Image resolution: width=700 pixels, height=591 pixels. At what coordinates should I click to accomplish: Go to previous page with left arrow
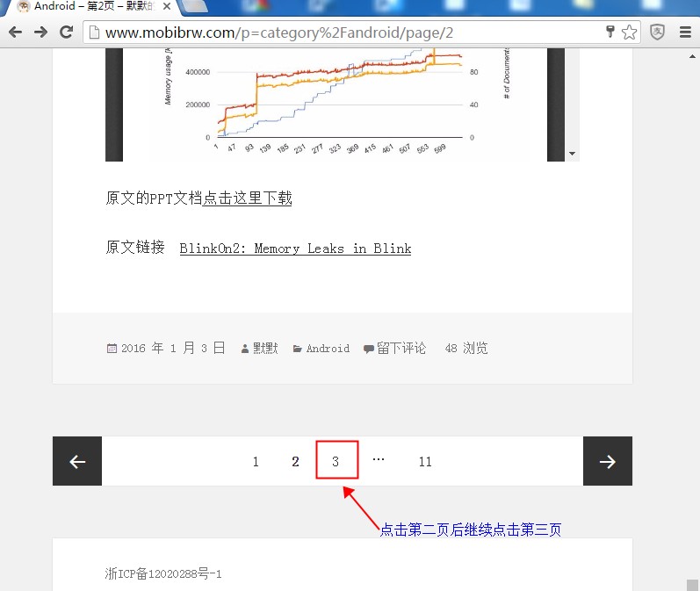click(x=77, y=461)
